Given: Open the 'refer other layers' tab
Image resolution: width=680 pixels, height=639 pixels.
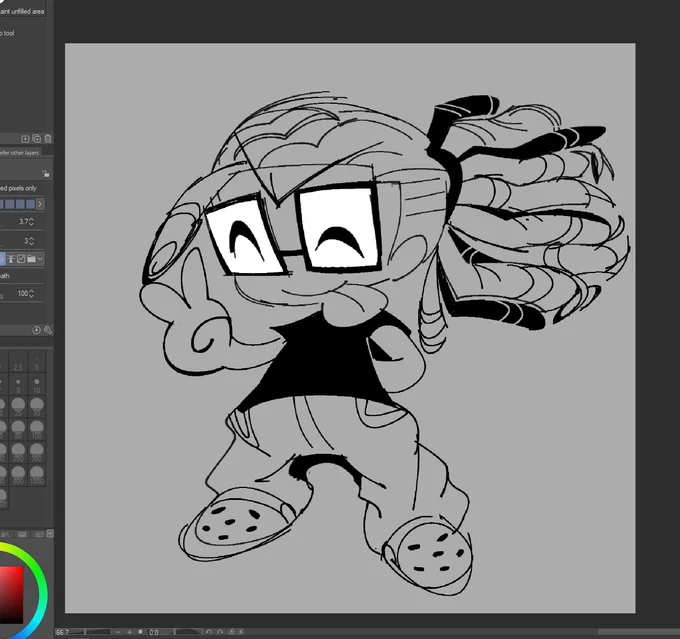Looking at the screenshot, I should pos(20,153).
